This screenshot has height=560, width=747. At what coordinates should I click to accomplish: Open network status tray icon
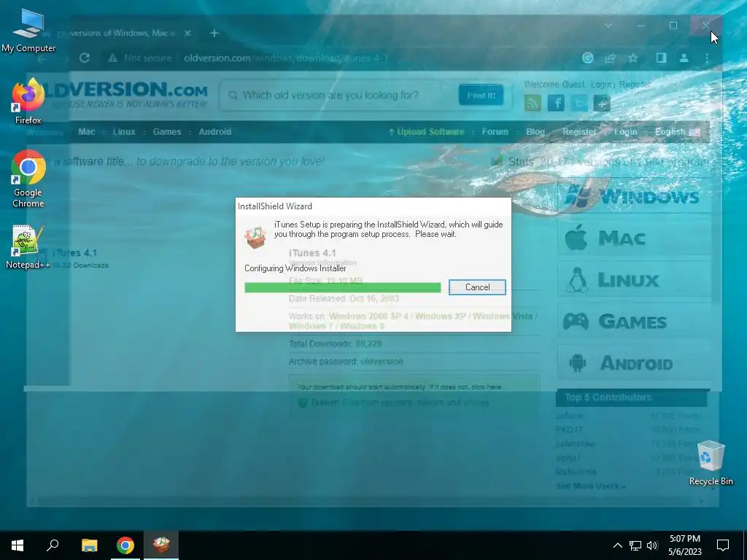[635, 545]
